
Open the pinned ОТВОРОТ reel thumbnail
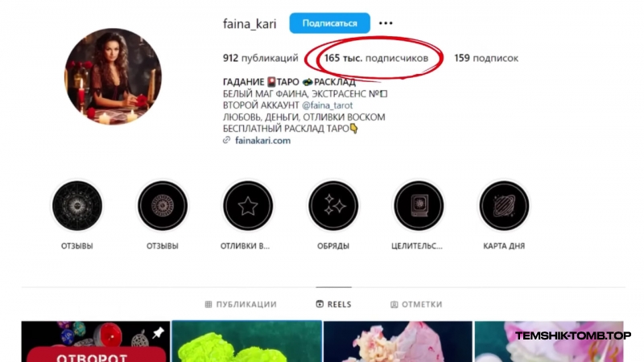95,341
